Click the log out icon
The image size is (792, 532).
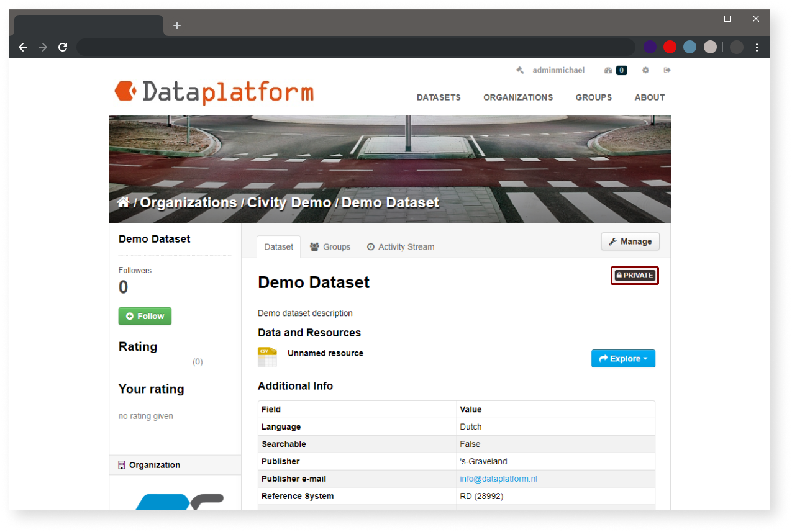(667, 70)
